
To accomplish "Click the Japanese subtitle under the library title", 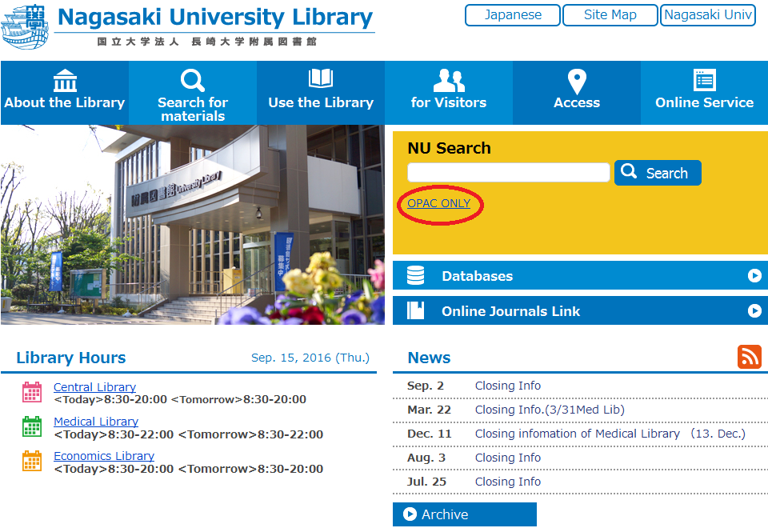I will pyautogui.click(x=207, y=42).
